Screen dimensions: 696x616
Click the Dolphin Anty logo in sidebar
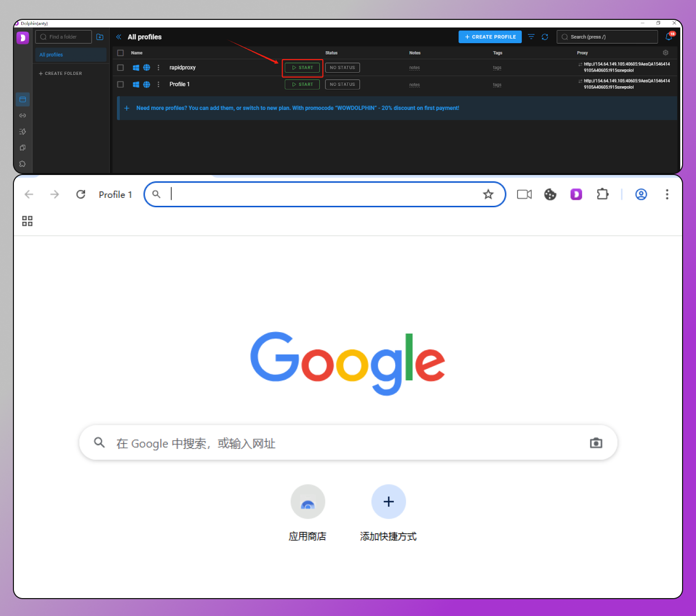[x=23, y=38]
